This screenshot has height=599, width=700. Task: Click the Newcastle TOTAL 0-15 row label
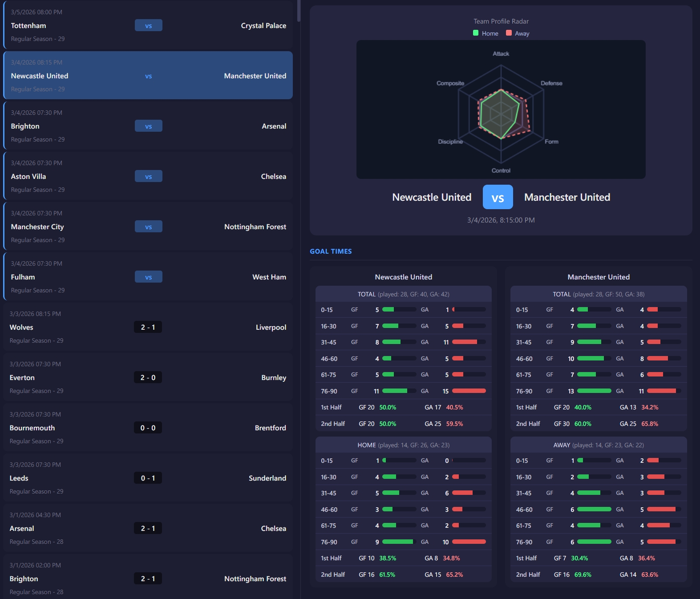pyautogui.click(x=327, y=310)
